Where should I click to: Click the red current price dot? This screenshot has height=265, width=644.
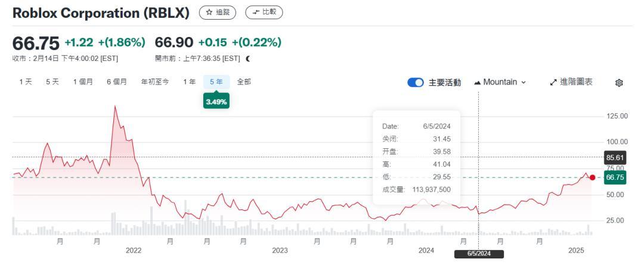(x=592, y=177)
